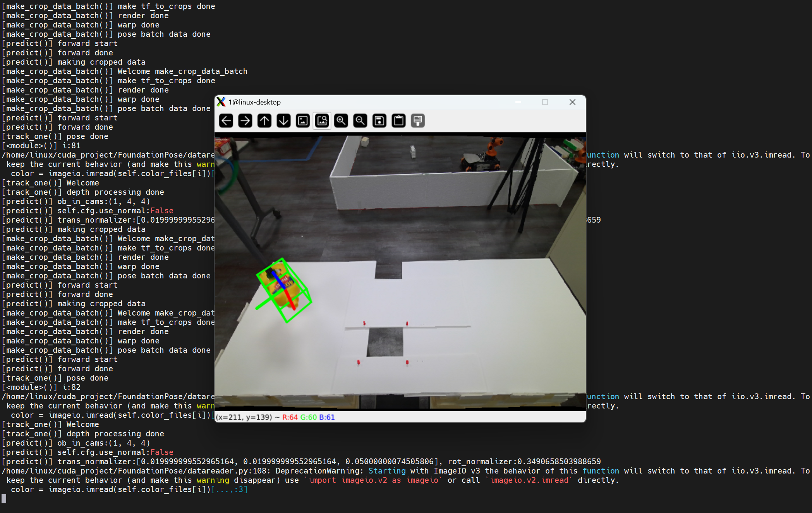Minimize the 1@linux-desktop window

click(518, 102)
